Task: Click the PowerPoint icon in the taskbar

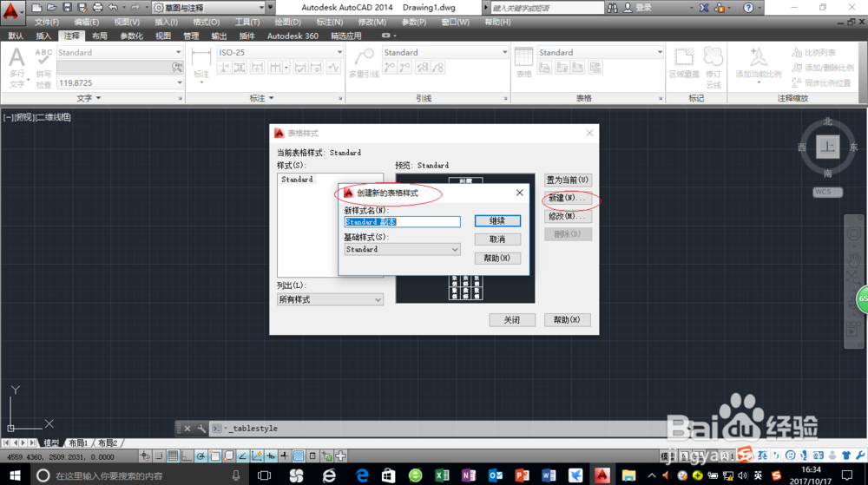Action: click(x=522, y=475)
